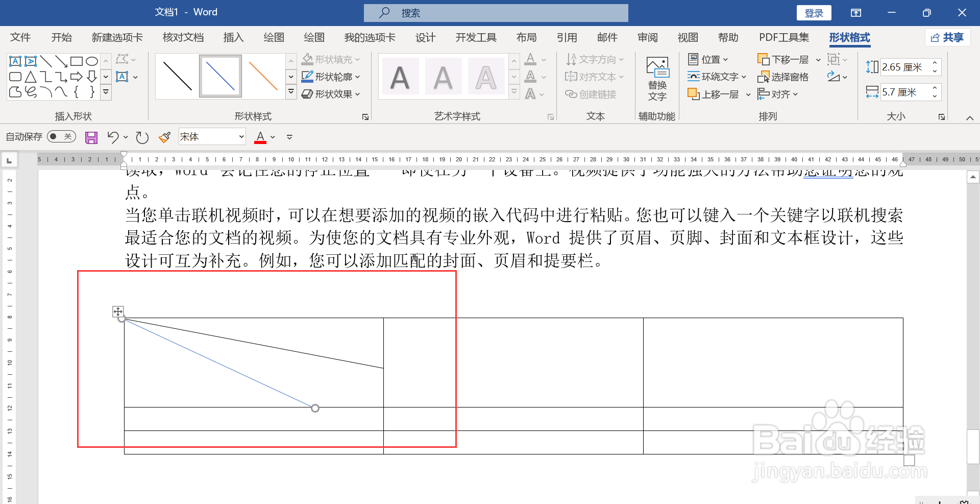Click the 共享 share button

pos(947,37)
